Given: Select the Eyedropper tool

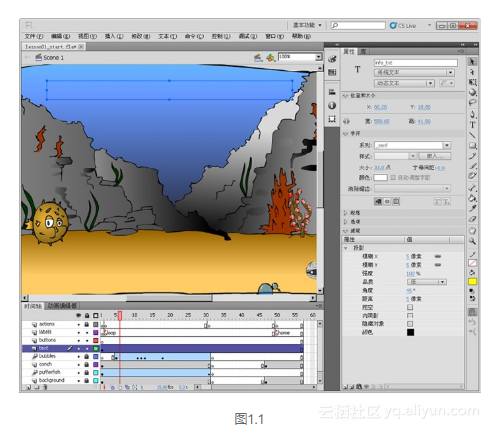Looking at the screenshot, I should (x=472, y=209).
